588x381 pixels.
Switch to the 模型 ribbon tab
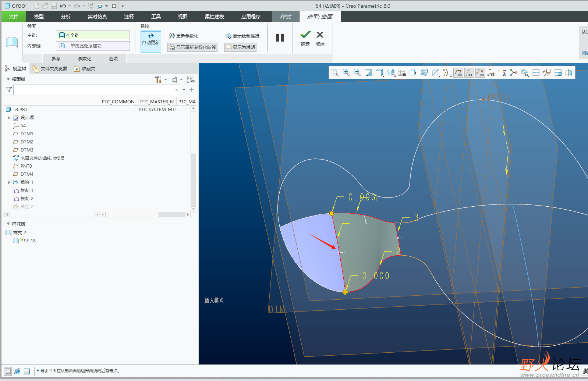39,17
